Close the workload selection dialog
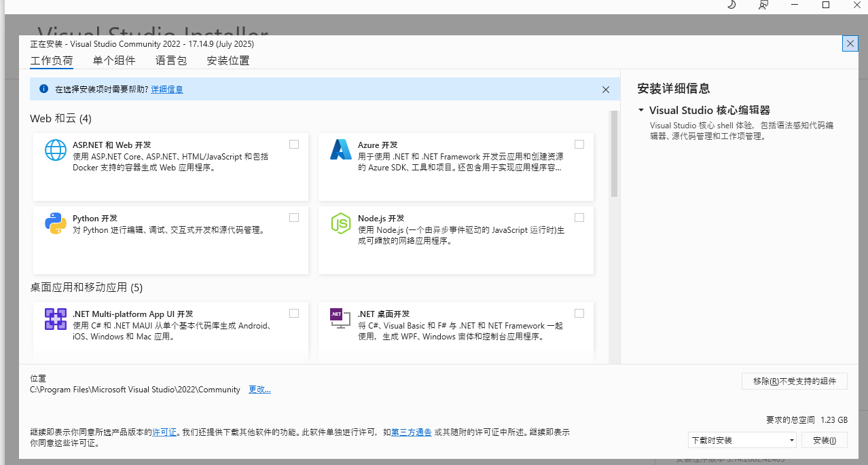The height and width of the screenshot is (465, 868). point(850,43)
